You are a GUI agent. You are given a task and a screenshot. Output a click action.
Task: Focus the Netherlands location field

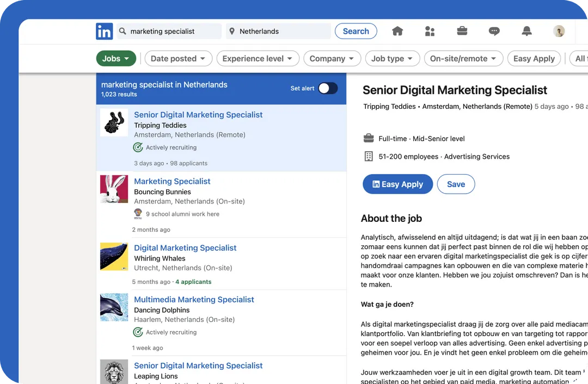pyautogui.click(x=278, y=31)
